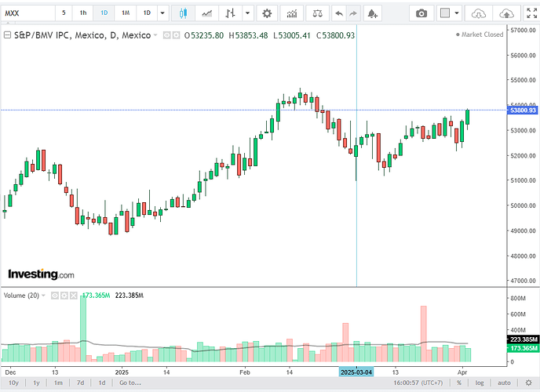Set the range to 10y
540x392 pixels.
click(x=13, y=383)
